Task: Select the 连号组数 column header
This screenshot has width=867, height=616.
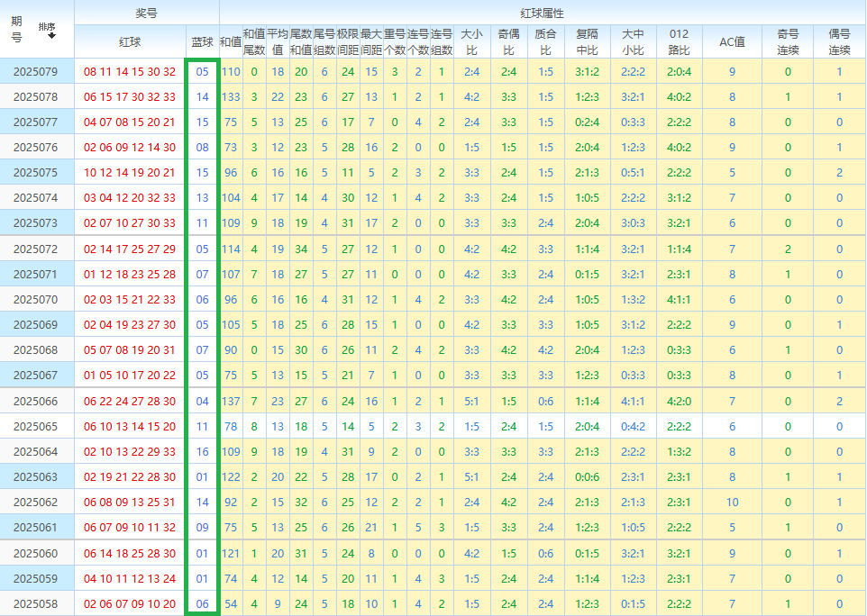Action: 442,42
